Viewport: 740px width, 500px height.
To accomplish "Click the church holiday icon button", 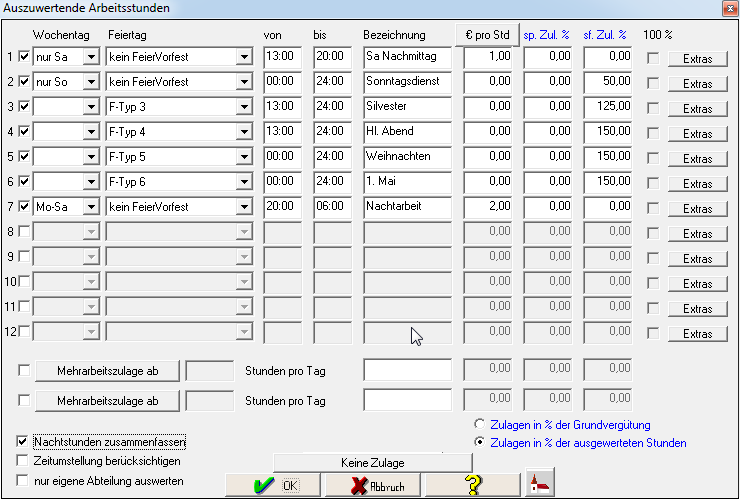I will coord(539,484).
